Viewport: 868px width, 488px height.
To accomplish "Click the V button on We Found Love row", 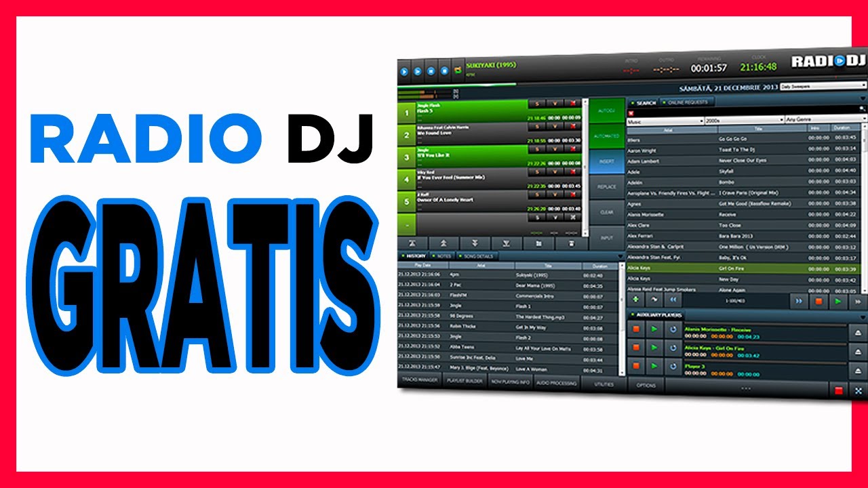I will 555,126.
